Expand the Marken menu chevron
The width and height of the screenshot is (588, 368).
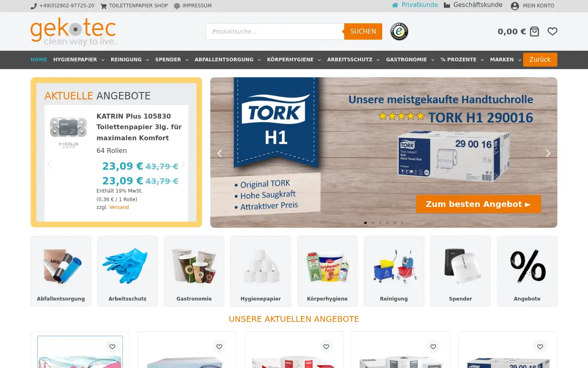tap(520, 60)
